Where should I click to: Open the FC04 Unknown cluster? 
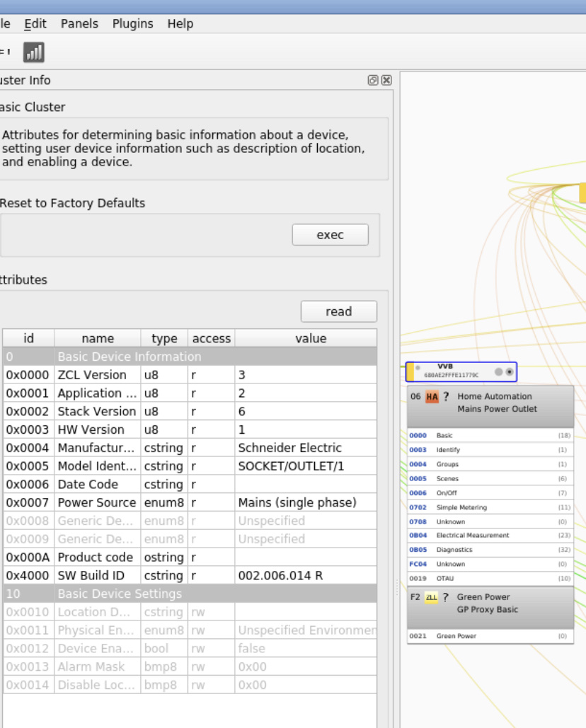coord(490,564)
